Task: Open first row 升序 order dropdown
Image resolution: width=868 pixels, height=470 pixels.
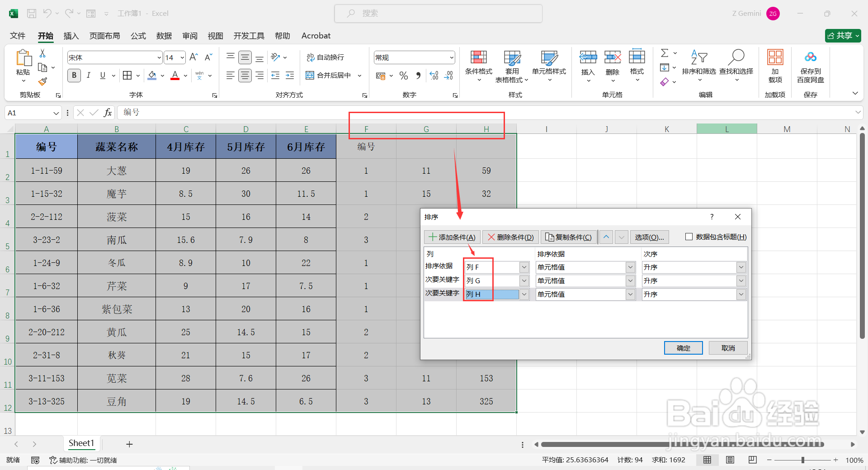Action: (741, 267)
